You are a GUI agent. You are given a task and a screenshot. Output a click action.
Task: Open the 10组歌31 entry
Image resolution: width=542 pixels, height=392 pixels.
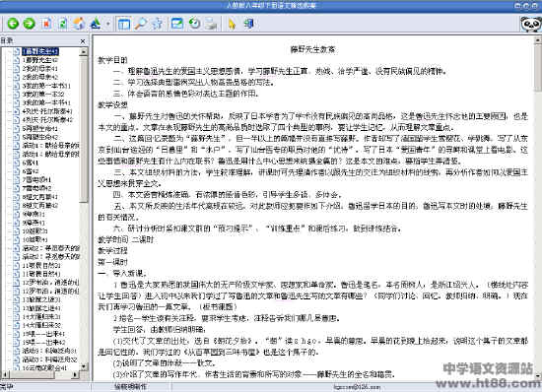(35, 231)
